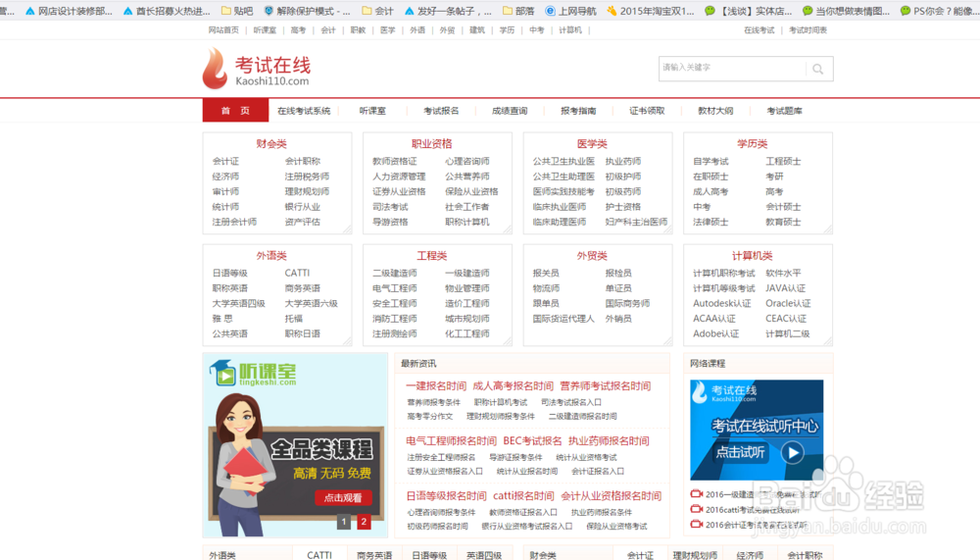Open the 一建报名时间 news headline
Screen dimensions: 980x560
(x=436, y=386)
